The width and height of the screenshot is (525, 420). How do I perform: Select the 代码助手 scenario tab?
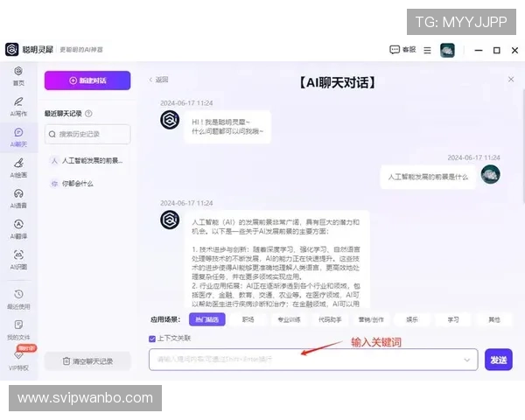click(330, 319)
